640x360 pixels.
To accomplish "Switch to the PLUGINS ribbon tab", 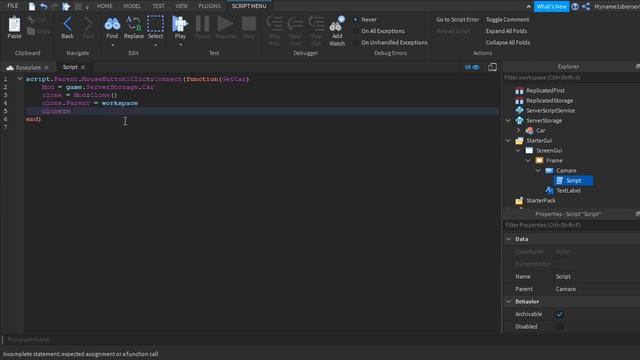I will click(209, 6).
